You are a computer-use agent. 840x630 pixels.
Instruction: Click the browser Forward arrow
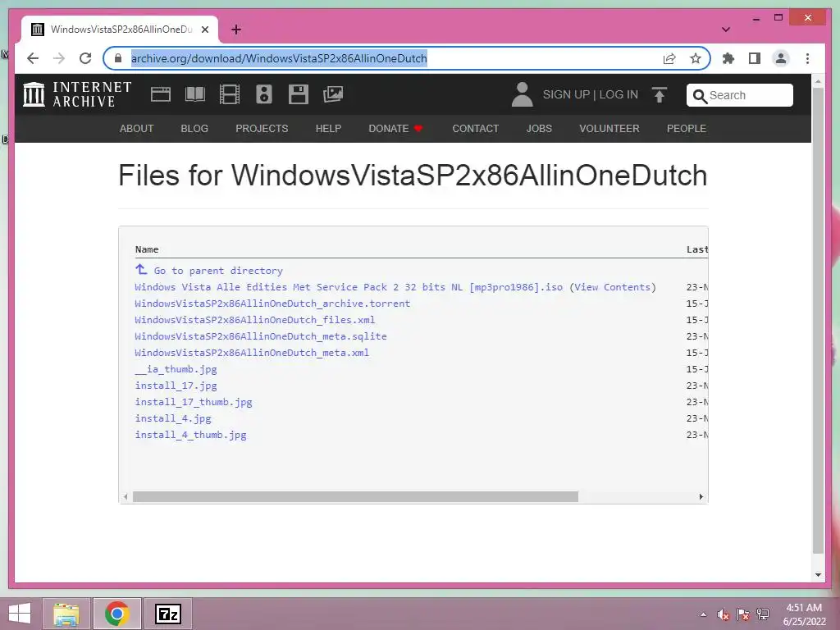click(x=59, y=58)
